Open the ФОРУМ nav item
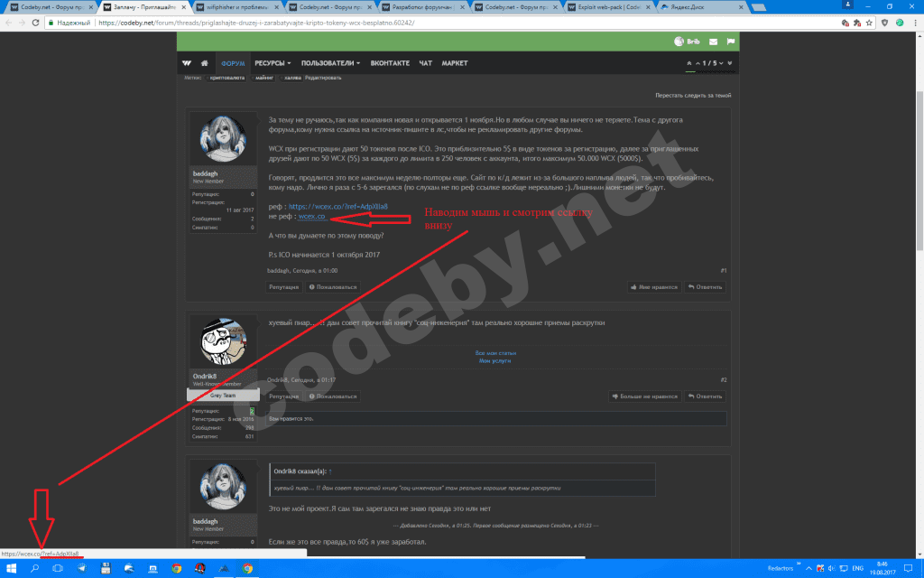 pos(233,63)
